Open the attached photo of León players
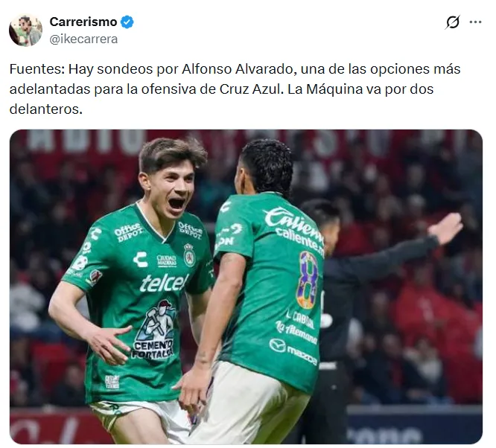 point(246,287)
